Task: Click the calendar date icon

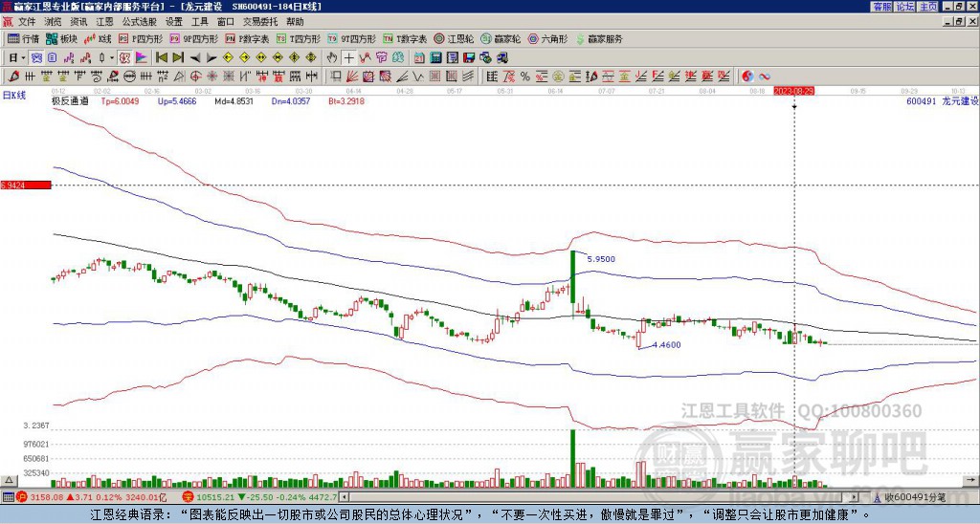Action: tap(419, 58)
